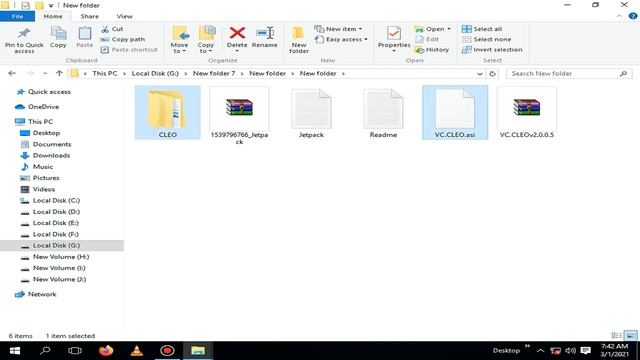Screen dimensions: 640x360
Task: Select the Readme file
Action: pyautogui.click(x=383, y=113)
